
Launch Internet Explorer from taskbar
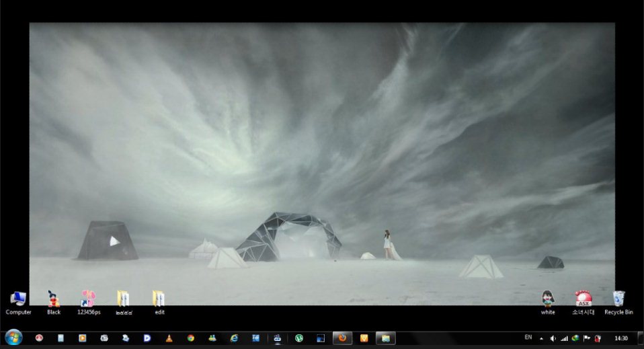(x=234, y=338)
